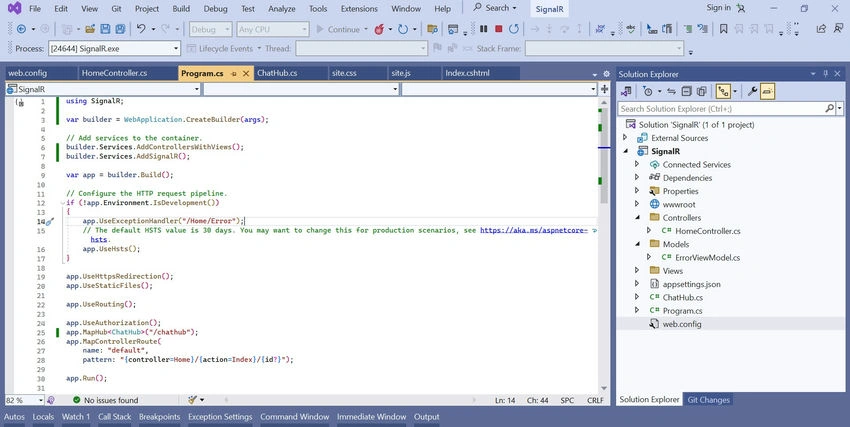The height and width of the screenshot is (427, 850).
Task: Click the screwdriver code cleanup icon at line 14
Action: point(49,222)
